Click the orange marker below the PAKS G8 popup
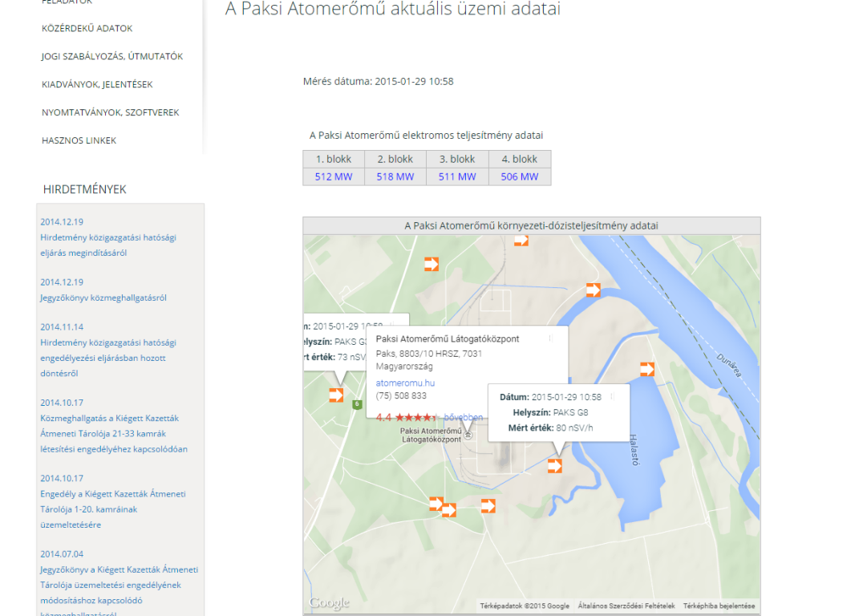 click(554, 465)
